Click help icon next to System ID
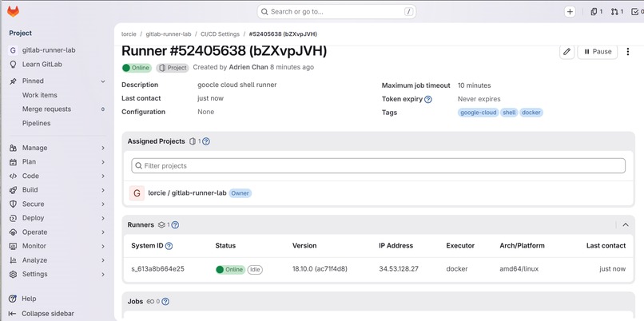This screenshot has height=321, width=644. [x=169, y=246]
